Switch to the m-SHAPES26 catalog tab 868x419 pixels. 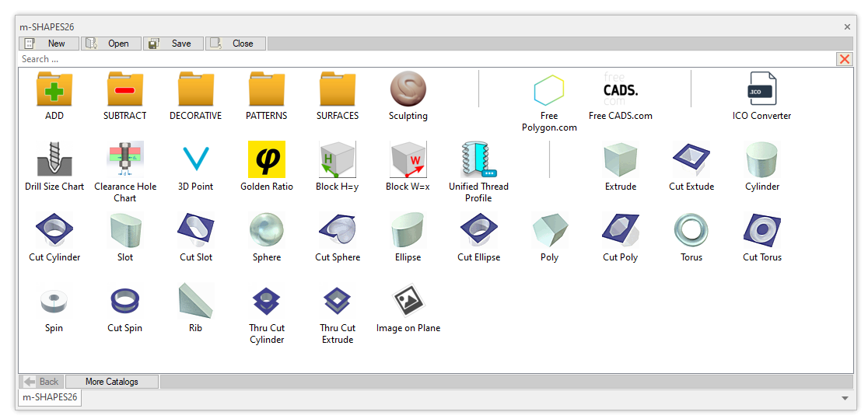click(50, 397)
